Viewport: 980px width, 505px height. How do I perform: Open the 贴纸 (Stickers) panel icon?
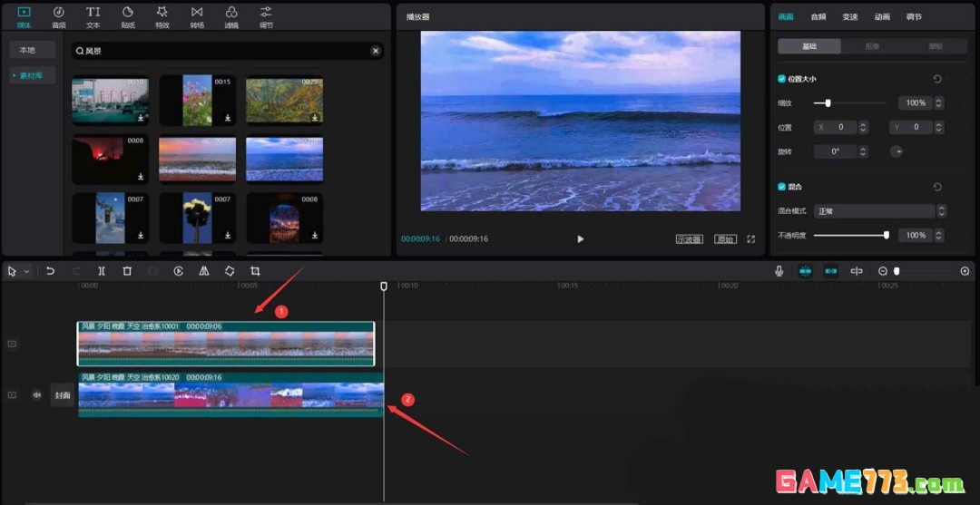click(128, 15)
